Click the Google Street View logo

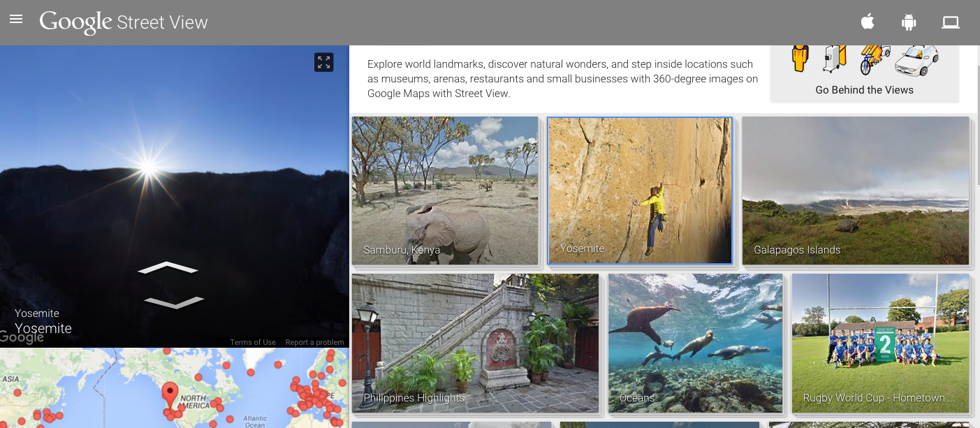[124, 22]
